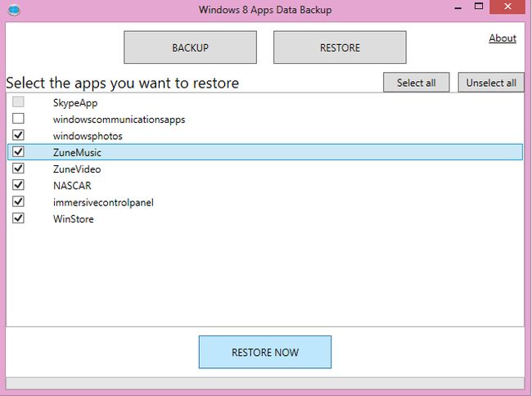The width and height of the screenshot is (532, 396).
Task: Close the Windows 8 Apps Data Backup window
Action: pyautogui.click(x=507, y=7)
